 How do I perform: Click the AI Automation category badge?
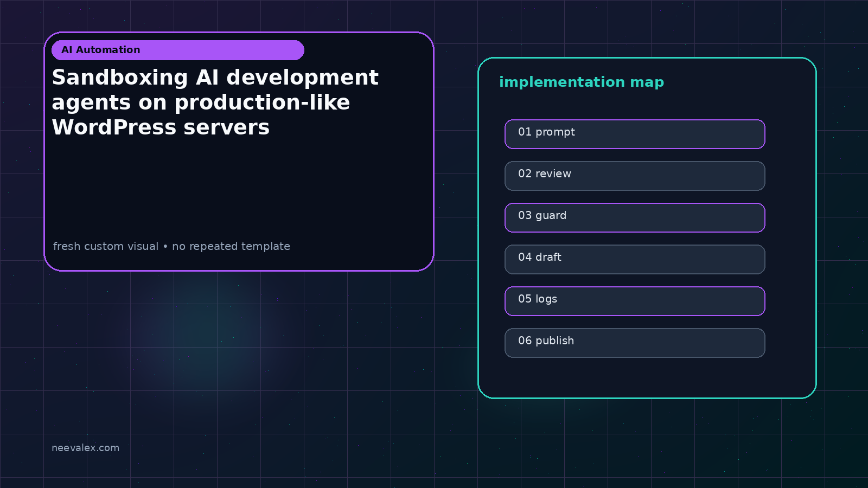point(178,50)
